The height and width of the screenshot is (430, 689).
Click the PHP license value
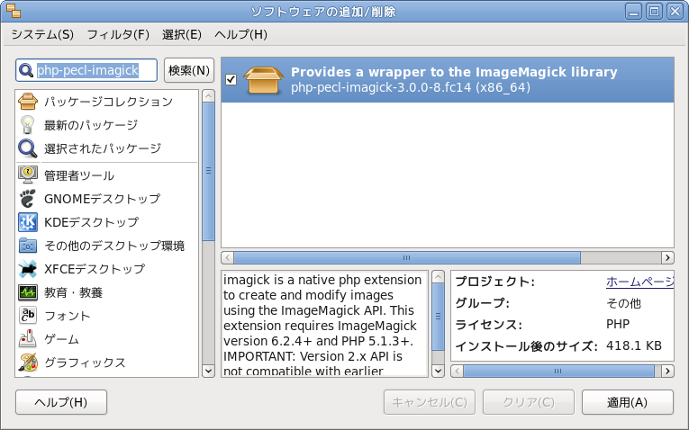tap(617, 324)
